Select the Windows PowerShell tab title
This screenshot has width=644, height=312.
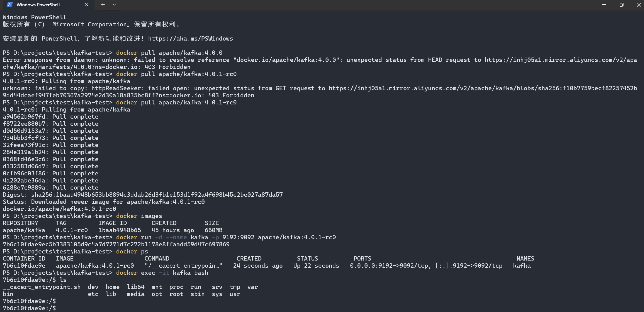click(x=38, y=5)
